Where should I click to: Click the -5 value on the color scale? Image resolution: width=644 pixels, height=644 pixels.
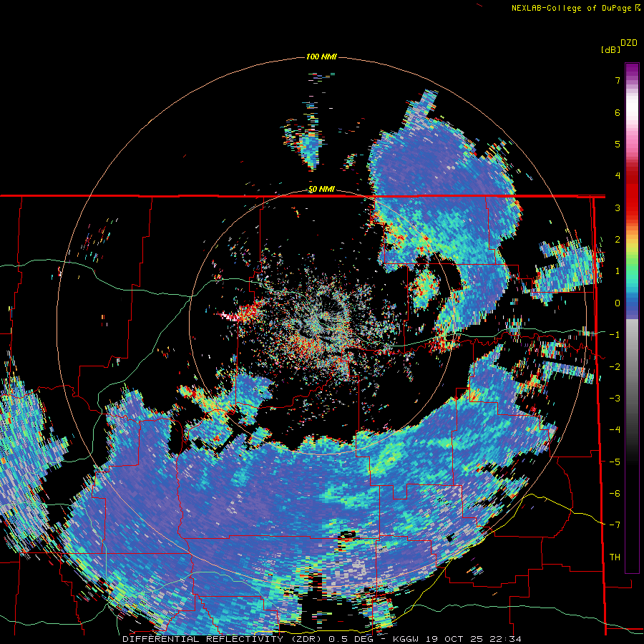(615, 462)
